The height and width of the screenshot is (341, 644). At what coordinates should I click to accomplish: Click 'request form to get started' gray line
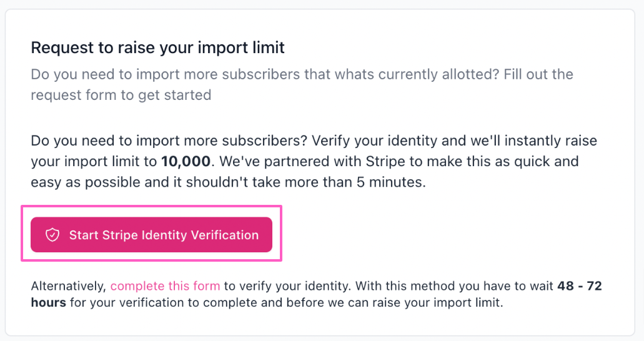121,95
